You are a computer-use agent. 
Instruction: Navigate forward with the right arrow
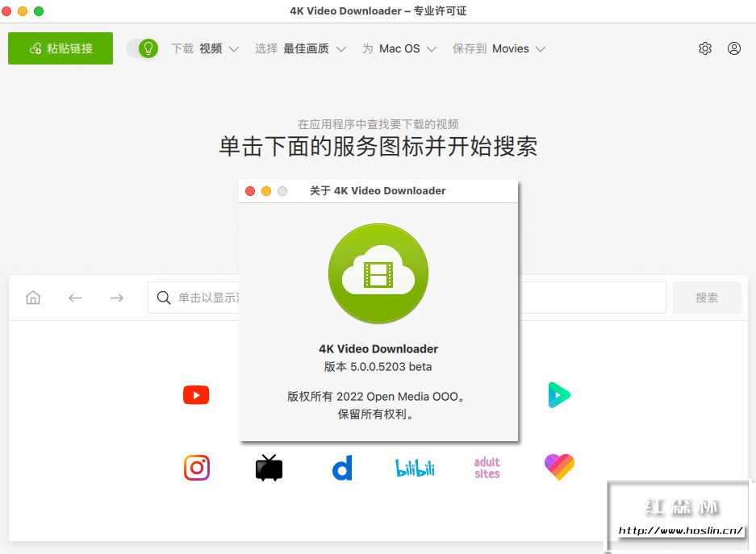[x=117, y=298]
